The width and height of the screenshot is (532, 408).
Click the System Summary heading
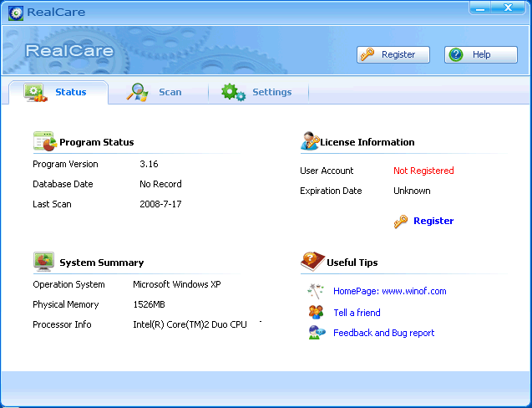click(101, 263)
